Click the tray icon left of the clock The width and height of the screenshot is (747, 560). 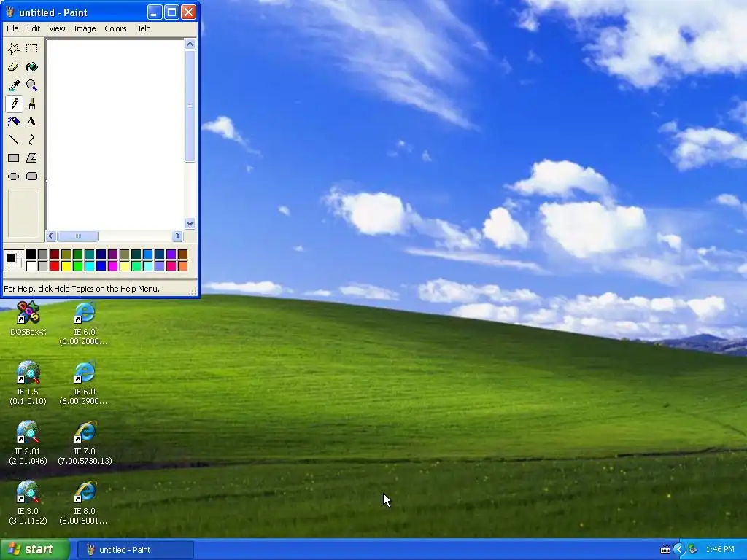(692, 550)
